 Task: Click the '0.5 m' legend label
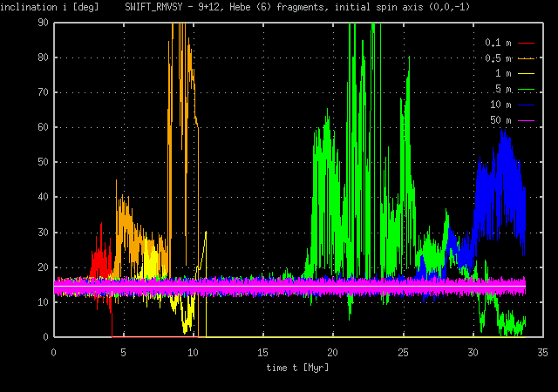498,58
